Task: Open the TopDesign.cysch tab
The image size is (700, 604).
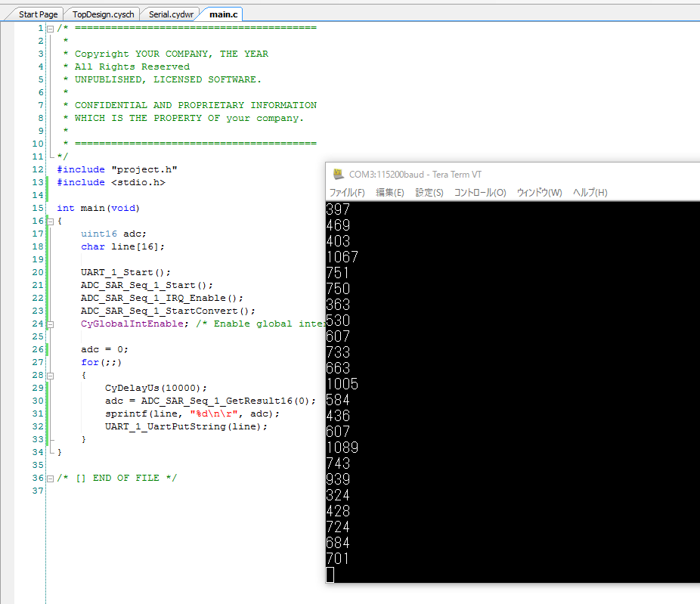Action: [x=103, y=14]
